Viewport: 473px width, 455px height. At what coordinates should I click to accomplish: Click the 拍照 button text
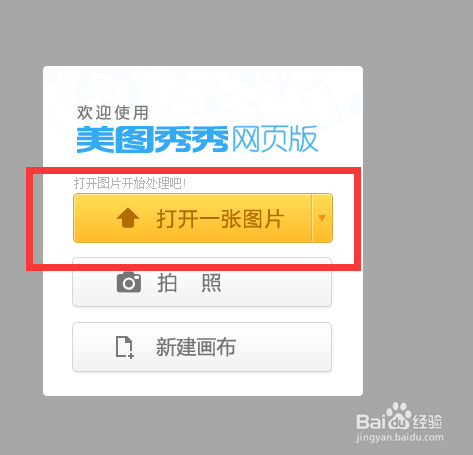189,283
